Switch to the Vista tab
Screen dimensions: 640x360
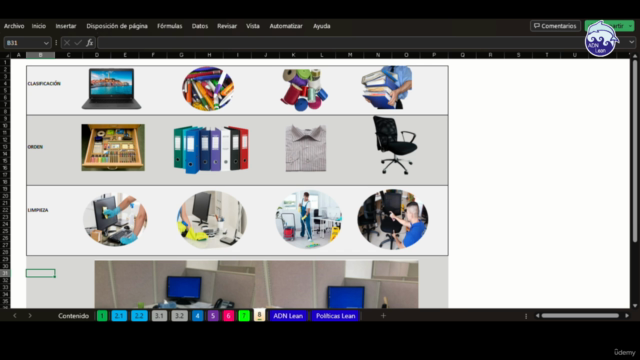tap(253, 26)
